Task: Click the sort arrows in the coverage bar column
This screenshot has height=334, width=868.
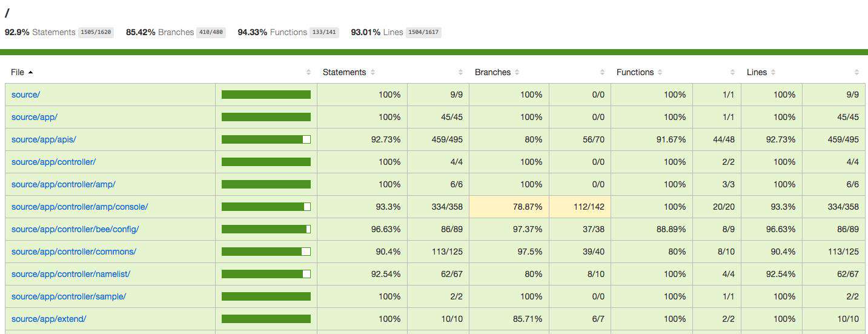Action: [x=308, y=72]
